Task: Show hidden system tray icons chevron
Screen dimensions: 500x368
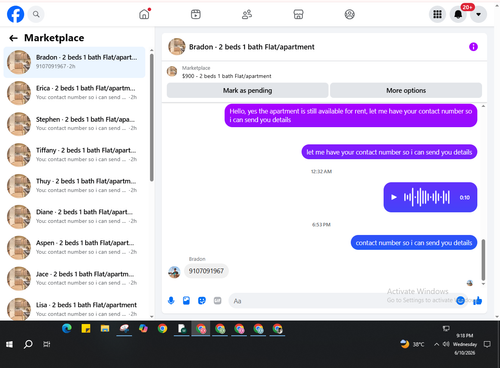Action: [436, 344]
